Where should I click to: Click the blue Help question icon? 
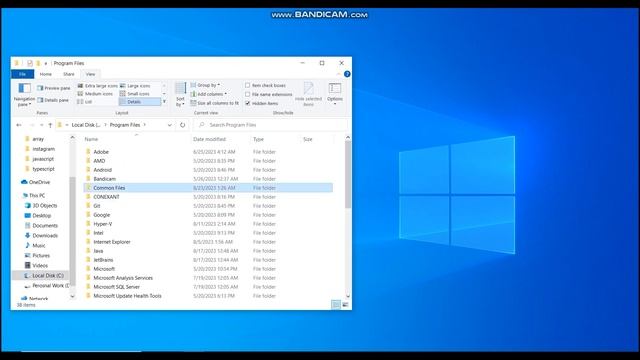pos(347,74)
